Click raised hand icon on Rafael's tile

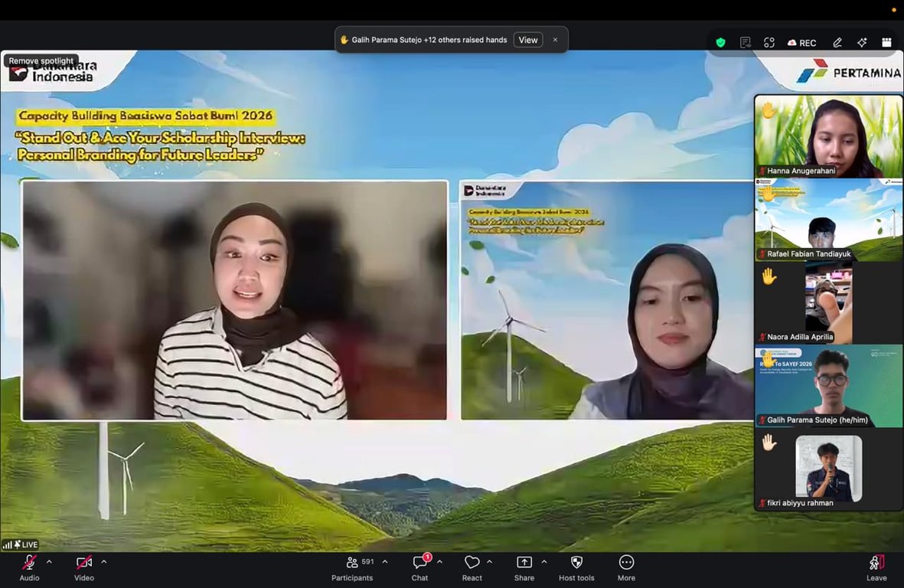tap(769, 192)
